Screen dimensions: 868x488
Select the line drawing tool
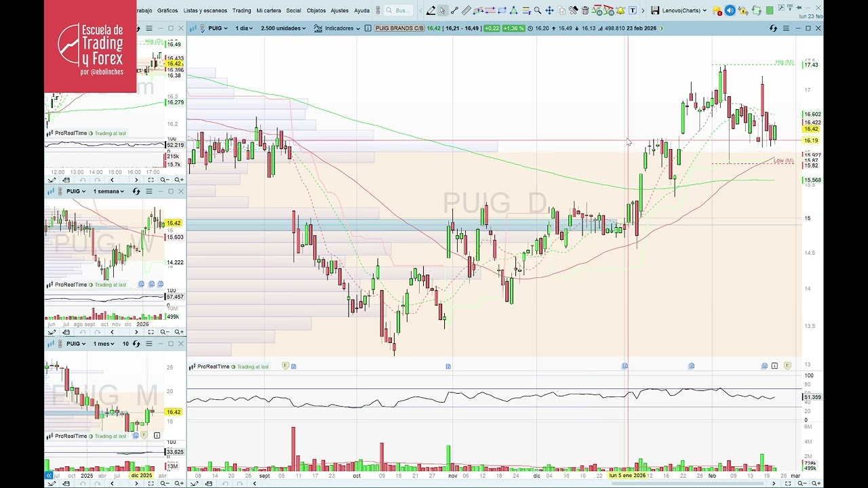coord(454,10)
